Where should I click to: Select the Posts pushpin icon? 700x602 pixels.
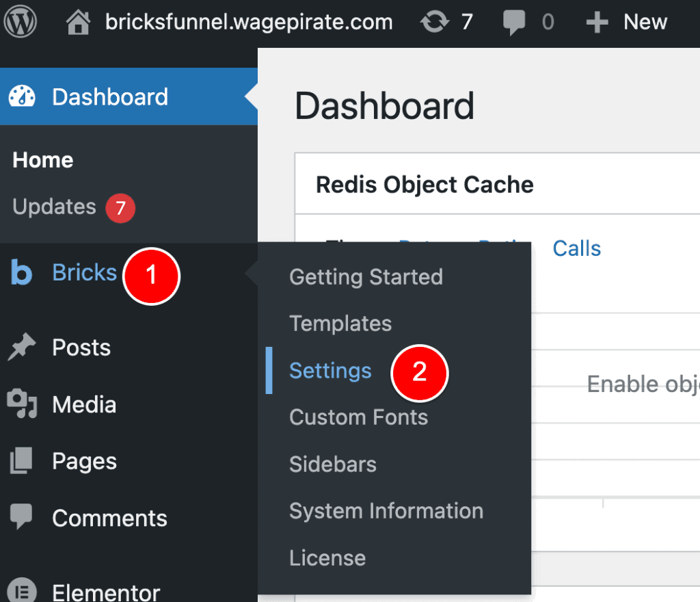tap(22, 347)
